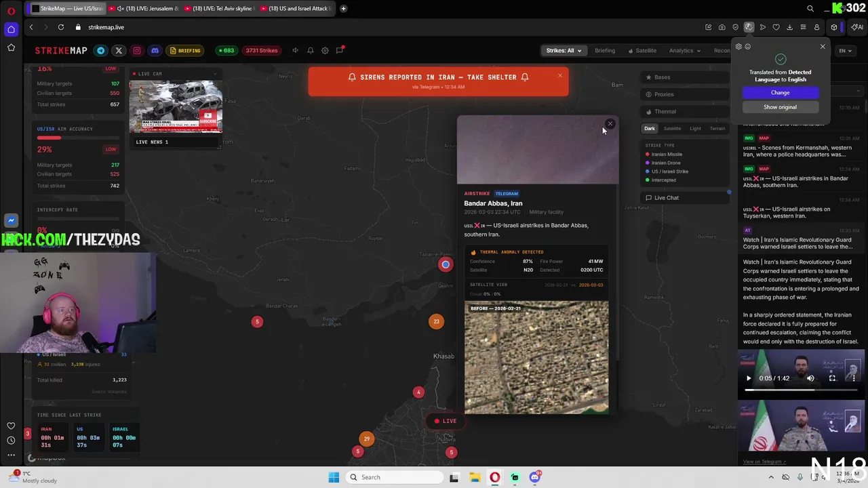868x488 pixels.
Task: Dismiss the sirens alert banner
Action: (560, 75)
